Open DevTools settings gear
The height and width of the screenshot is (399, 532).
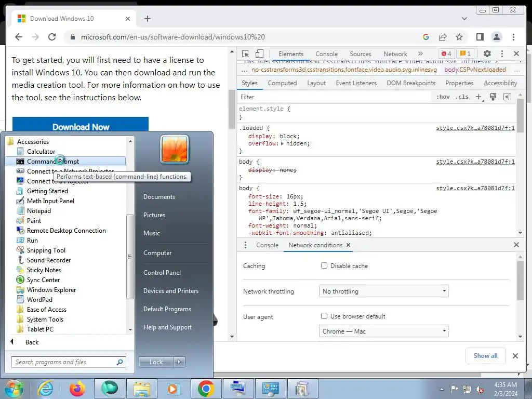coord(487,54)
